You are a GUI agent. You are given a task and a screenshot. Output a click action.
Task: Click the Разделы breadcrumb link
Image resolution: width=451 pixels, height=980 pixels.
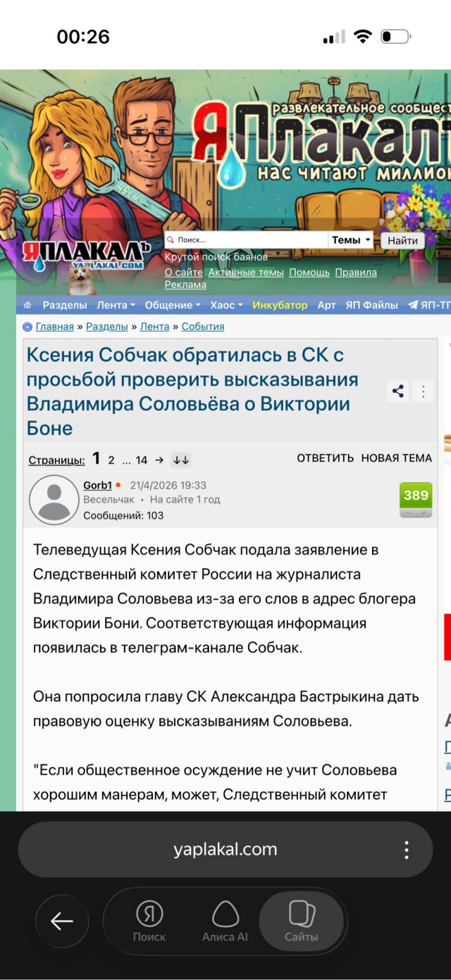click(x=107, y=327)
